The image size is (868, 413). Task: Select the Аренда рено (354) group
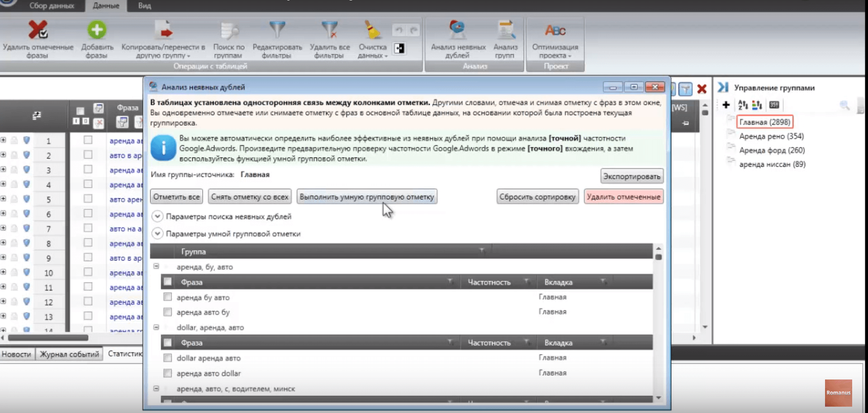[x=771, y=136]
